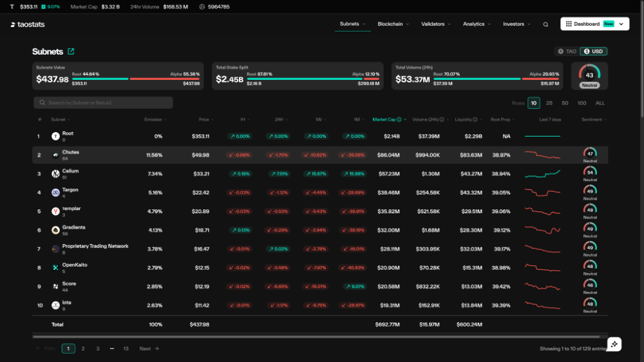Click the Targon subnet logo icon

point(55,193)
